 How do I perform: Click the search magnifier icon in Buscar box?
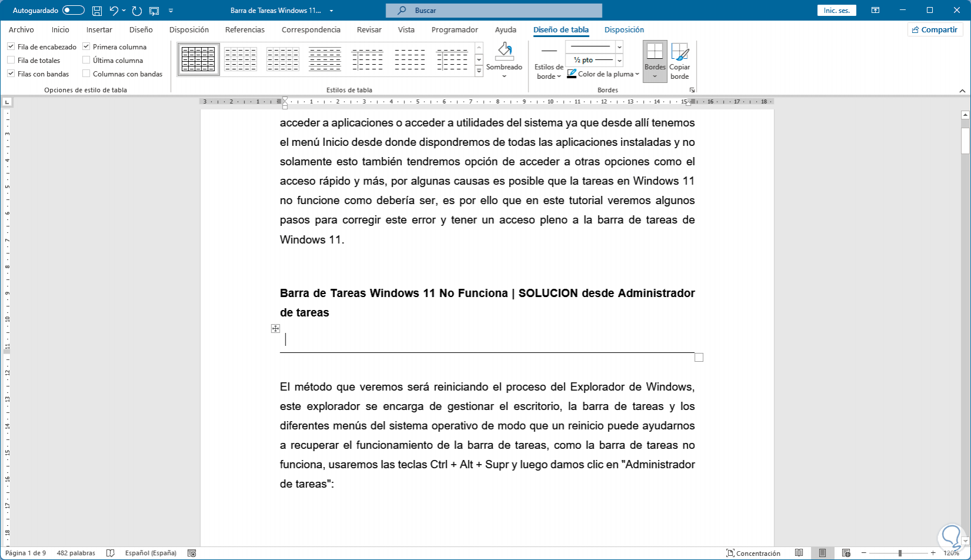[402, 11]
